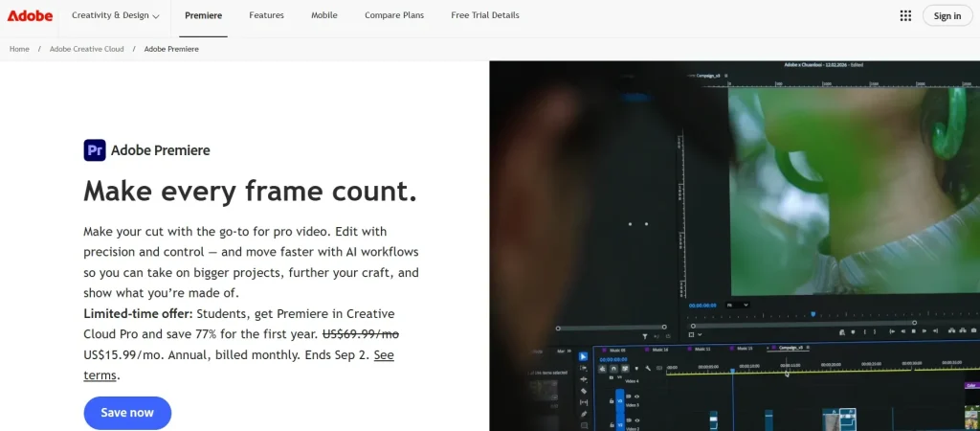Click the Mark In bracket icon
Viewport: 980px width, 431px height.
click(x=865, y=332)
